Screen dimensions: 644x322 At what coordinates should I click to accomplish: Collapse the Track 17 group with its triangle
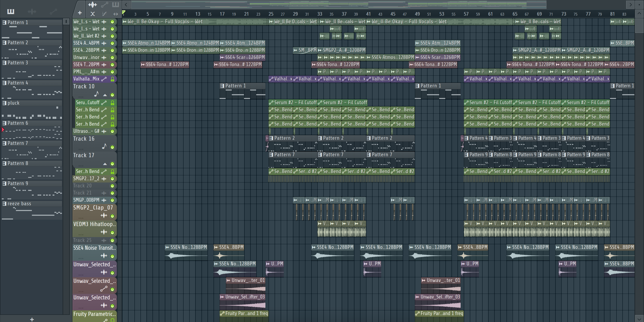click(x=105, y=164)
